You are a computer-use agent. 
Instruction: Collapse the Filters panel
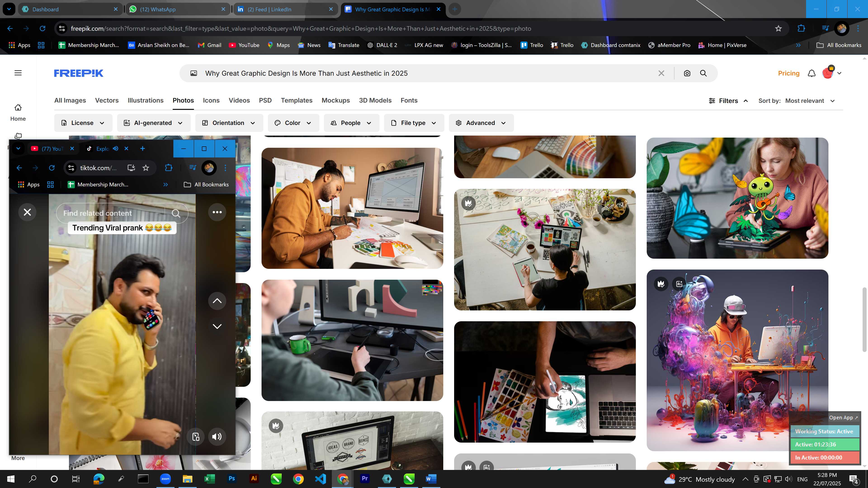(728, 101)
